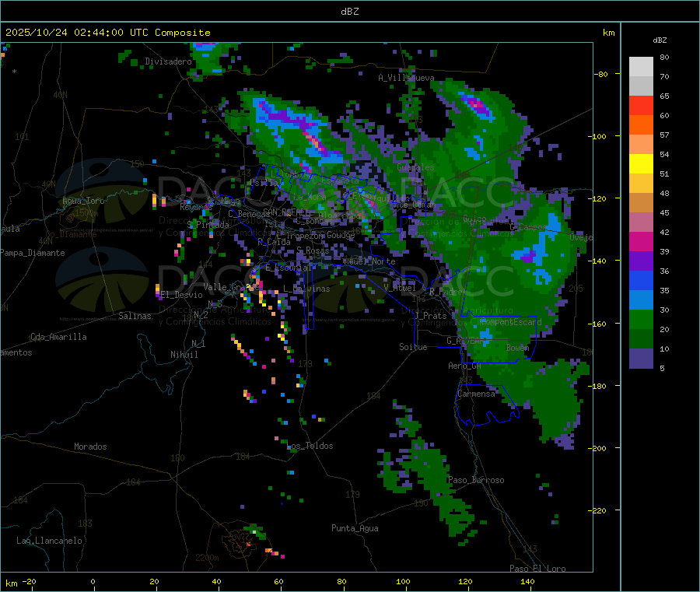
Task: Click the timestamp 2025/10/24 02:44:00 UTC Composite
Action: coord(107,33)
